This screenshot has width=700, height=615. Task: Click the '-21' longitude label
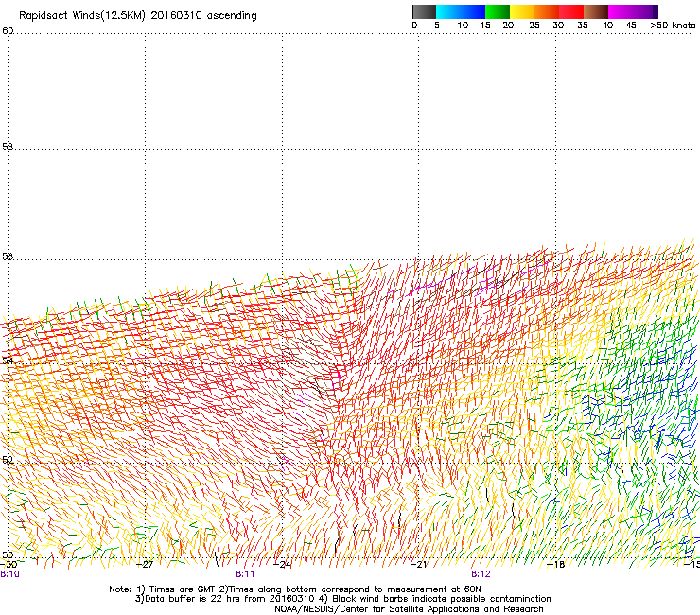[x=419, y=565]
